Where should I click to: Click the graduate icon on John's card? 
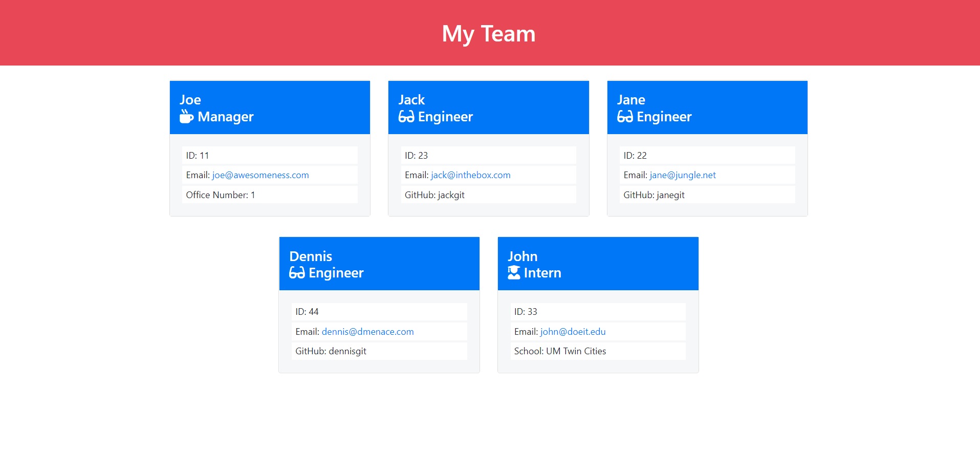point(514,273)
